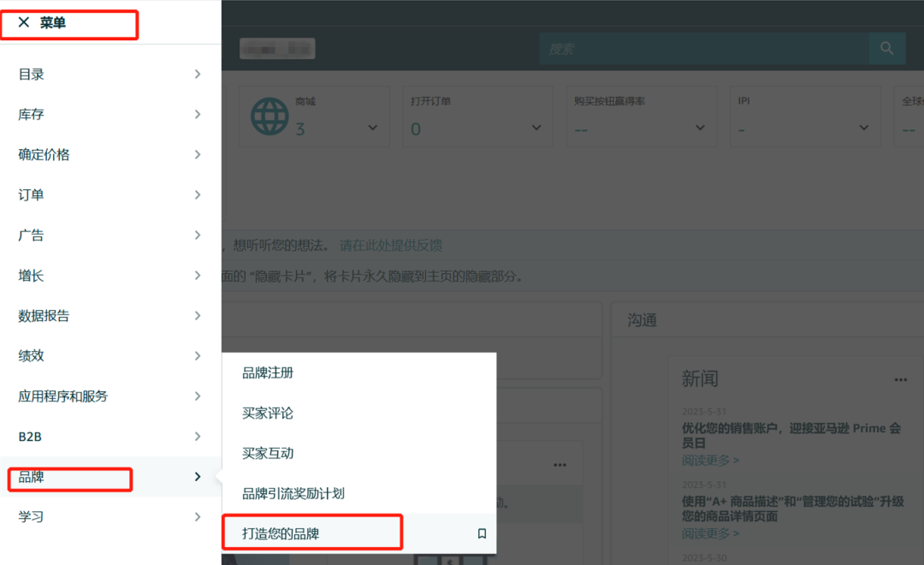Screen dimensions: 924x565
Task: Close the 菜单 panel with the X icon
Action: [x=24, y=23]
